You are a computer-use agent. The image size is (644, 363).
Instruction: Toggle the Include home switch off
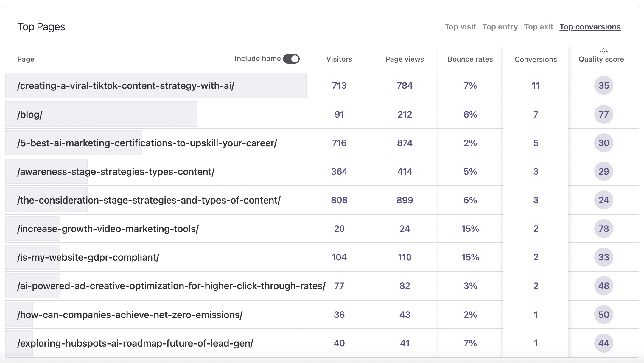coord(291,59)
